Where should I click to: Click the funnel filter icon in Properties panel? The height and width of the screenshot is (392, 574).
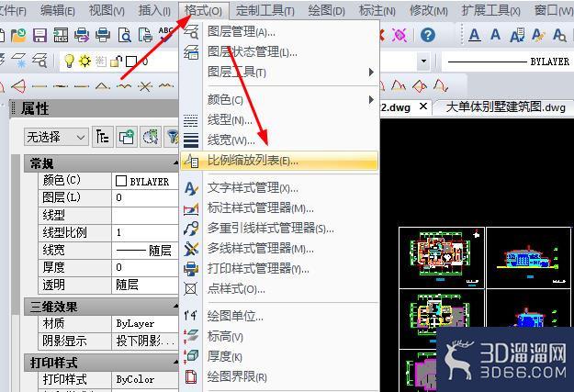click(x=173, y=138)
